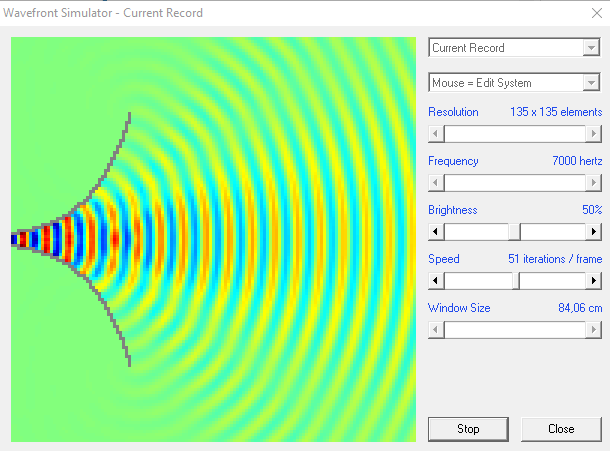Decrease Brightness with the left arrow
The image size is (610, 451).
point(436,232)
